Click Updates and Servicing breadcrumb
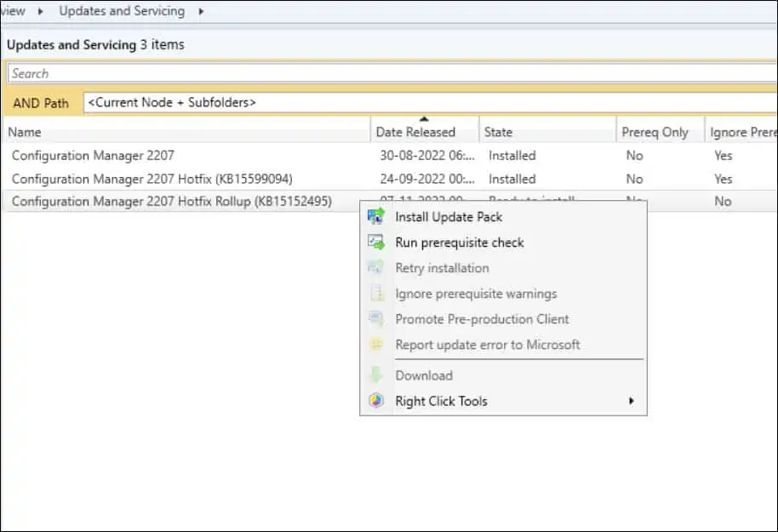 click(122, 11)
